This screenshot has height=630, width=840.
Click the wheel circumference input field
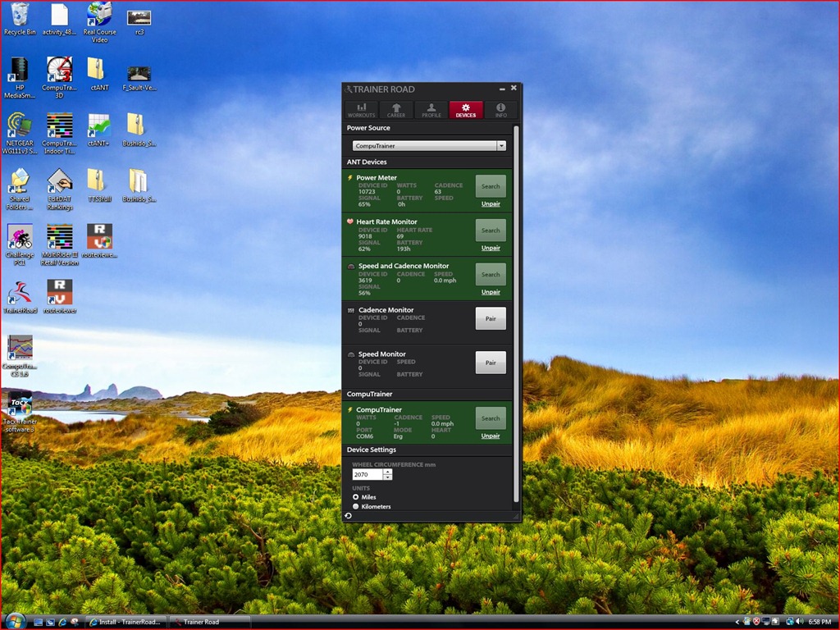tap(367, 475)
